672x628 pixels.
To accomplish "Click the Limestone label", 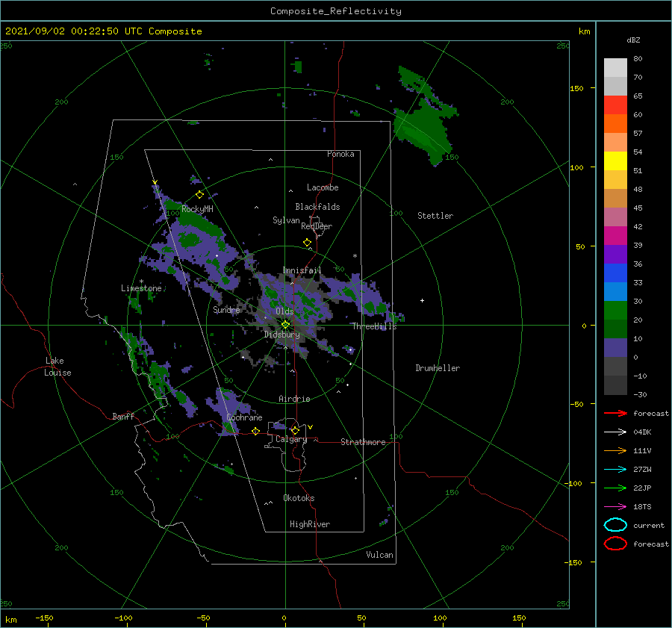I will 141,288.
